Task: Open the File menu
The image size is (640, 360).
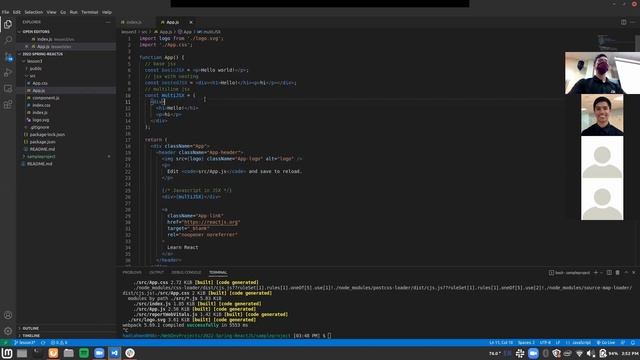Action: tap(5, 12)
